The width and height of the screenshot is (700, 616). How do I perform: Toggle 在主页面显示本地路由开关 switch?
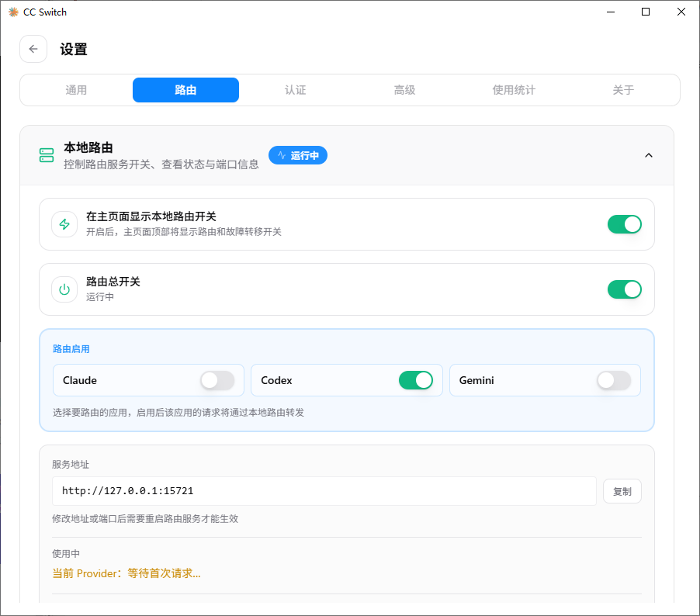(x=625, y=224)
